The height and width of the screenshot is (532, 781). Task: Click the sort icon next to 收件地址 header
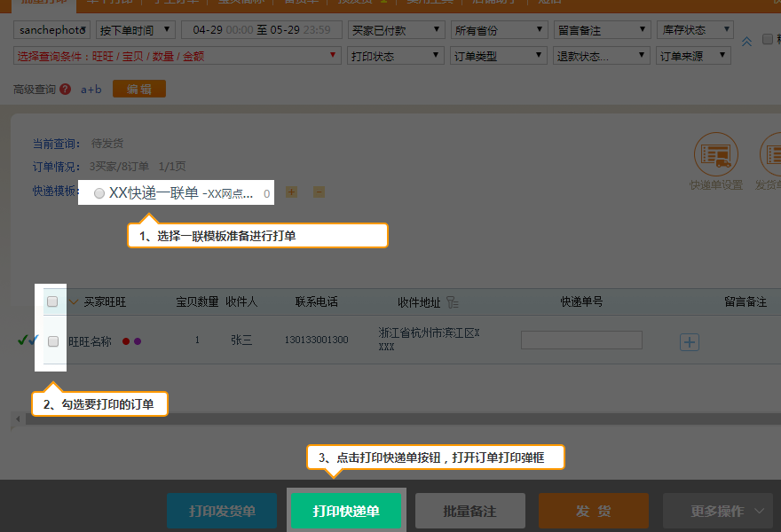[x=453, y=302]
